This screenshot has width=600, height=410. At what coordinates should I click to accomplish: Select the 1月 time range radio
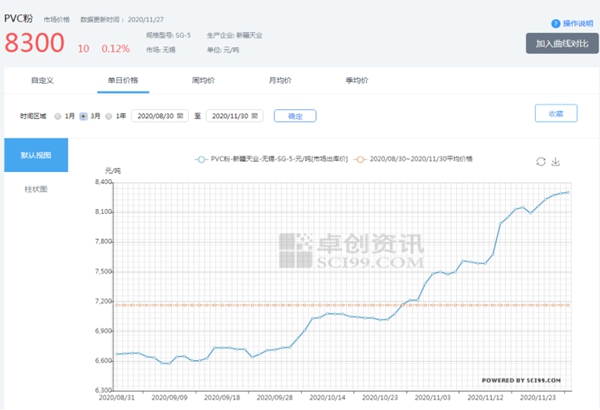(x=58, y=116)
